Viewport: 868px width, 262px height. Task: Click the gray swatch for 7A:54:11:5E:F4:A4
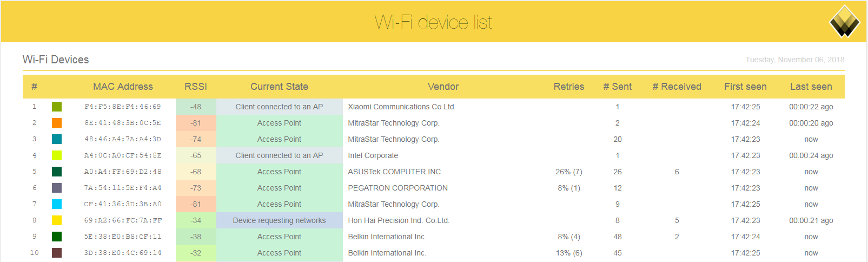[57, 188]
